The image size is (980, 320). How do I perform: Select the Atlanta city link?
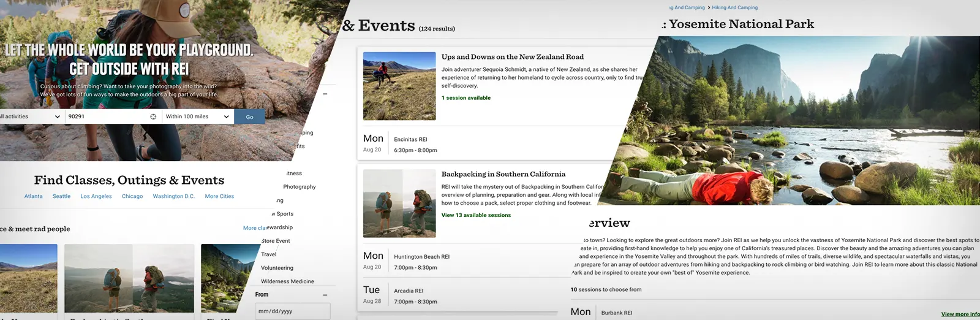(33, 196)
